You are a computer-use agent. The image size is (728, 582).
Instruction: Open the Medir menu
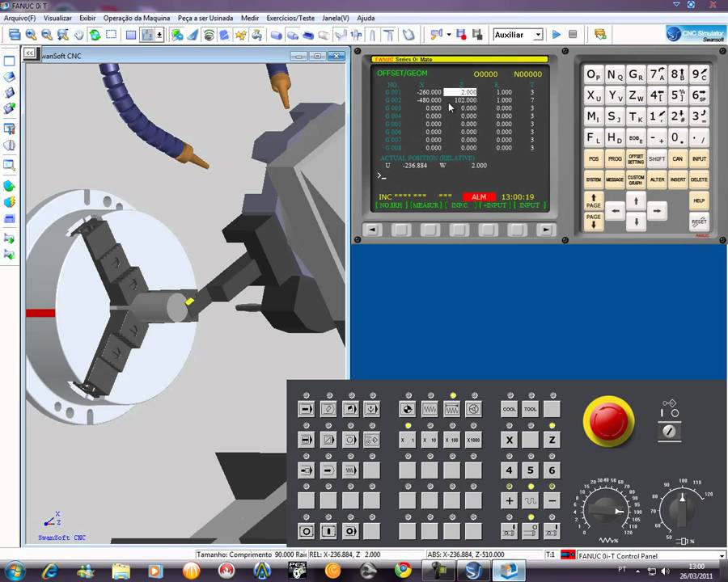click(250, 18)
